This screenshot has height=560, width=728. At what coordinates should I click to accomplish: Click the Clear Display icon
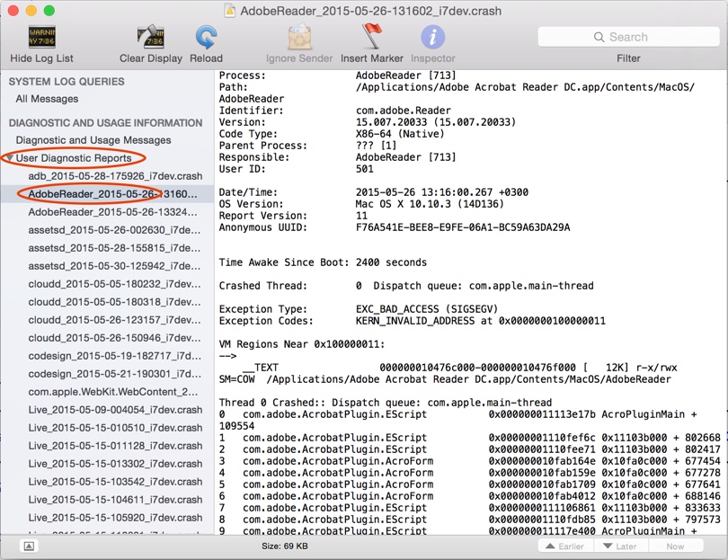(150, 37)
